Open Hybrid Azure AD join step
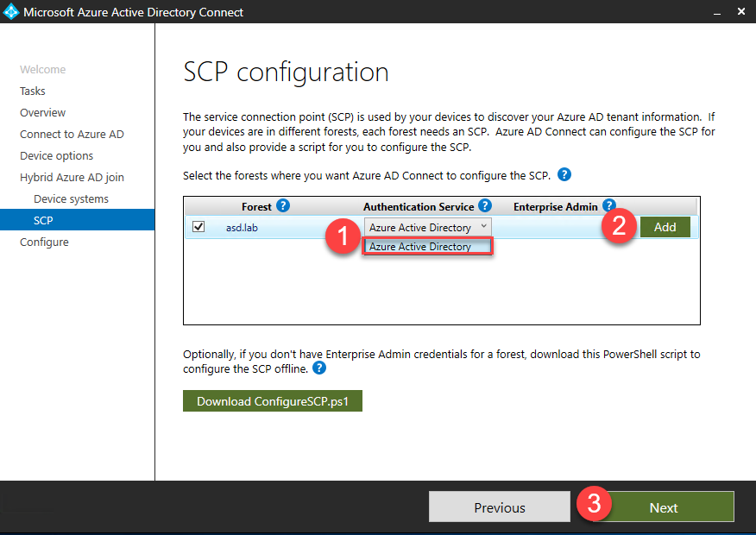 [x=72, y=178]
